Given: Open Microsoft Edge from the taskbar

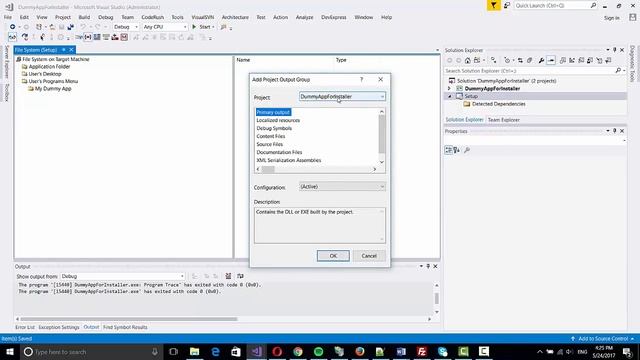Looking at the screenshot, I should [x=215, y=351].
